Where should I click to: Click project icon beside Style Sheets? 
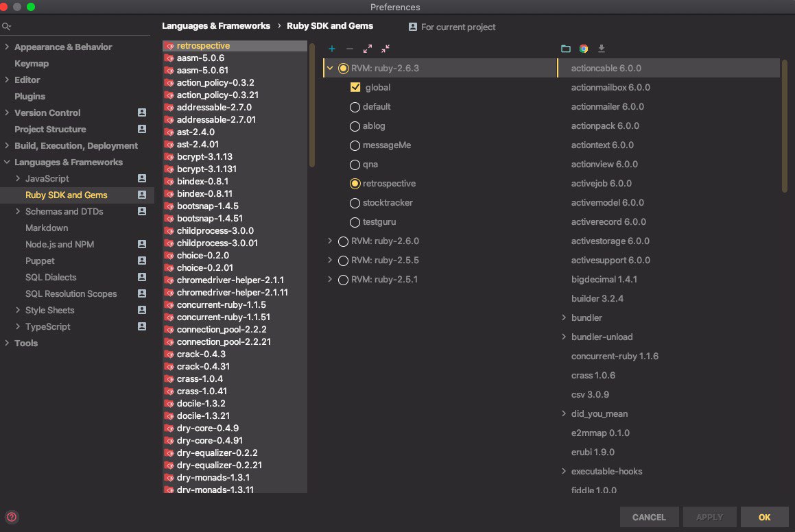pyautogui.click(x=142, y=310)
